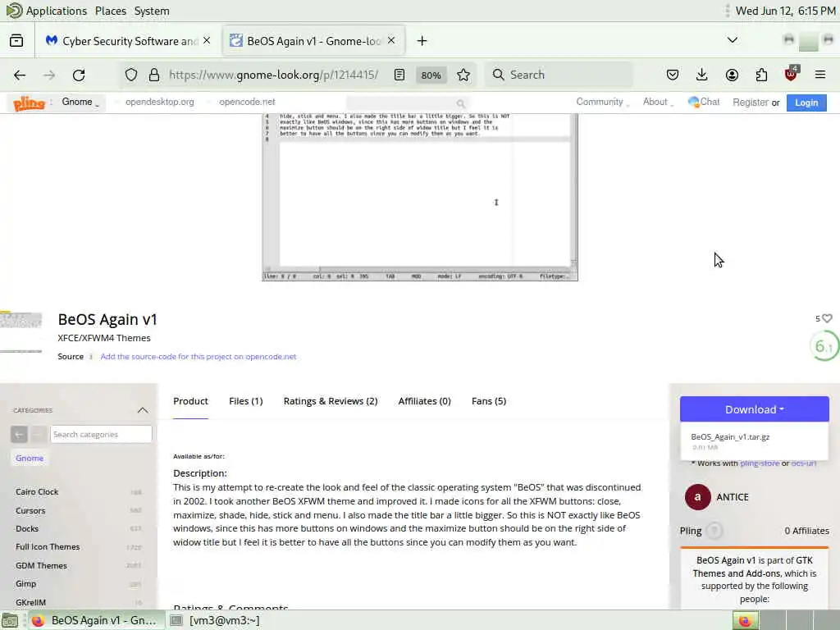Reload the current page
This screenshot has width=840, height=630.
79,75
